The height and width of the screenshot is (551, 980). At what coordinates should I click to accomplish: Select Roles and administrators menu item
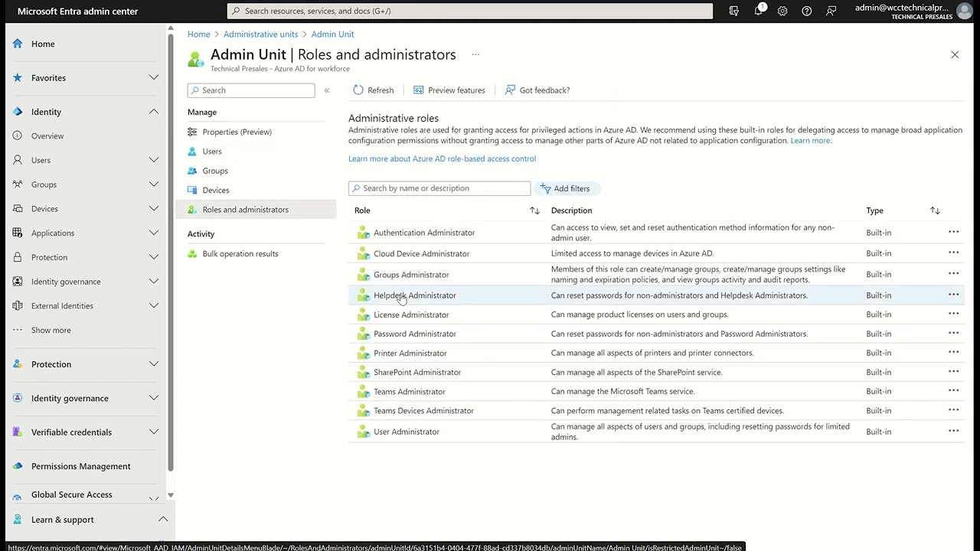point(256,210)
